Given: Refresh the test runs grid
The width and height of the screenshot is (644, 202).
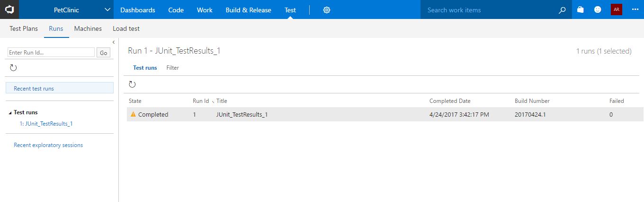Looking at the screenshot, I should pyautogui.click(x=132, y=84).
